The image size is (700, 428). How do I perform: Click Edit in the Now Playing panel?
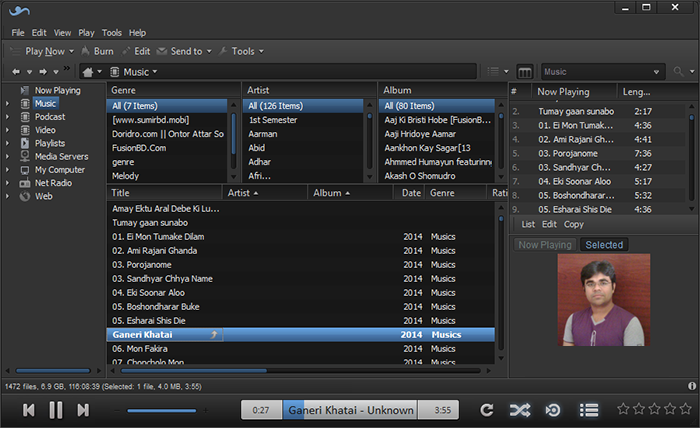(x=549, y=224)
